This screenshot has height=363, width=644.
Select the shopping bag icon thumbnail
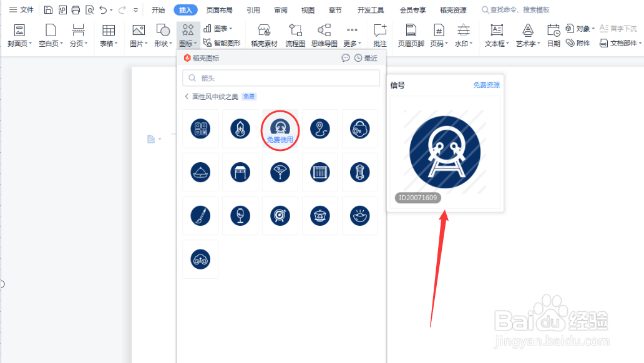(x=360, y=128)
